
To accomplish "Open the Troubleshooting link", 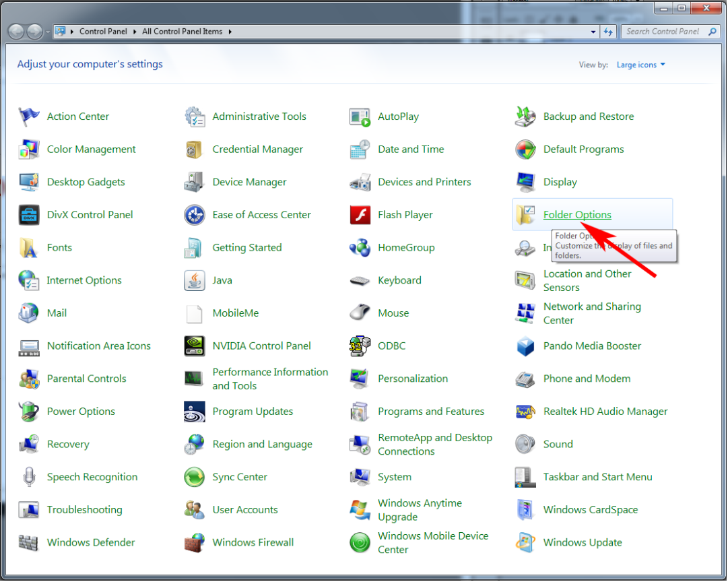I will coord(84,510).
